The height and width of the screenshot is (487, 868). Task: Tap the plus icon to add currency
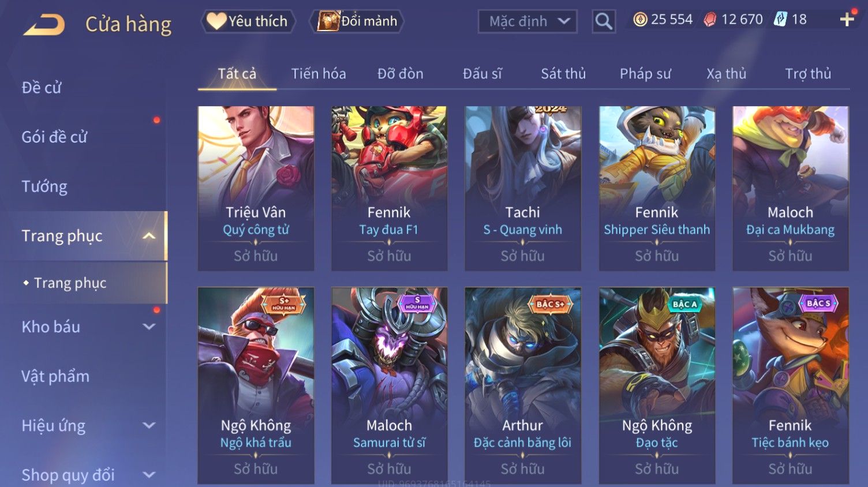click(x=847, y=20)
